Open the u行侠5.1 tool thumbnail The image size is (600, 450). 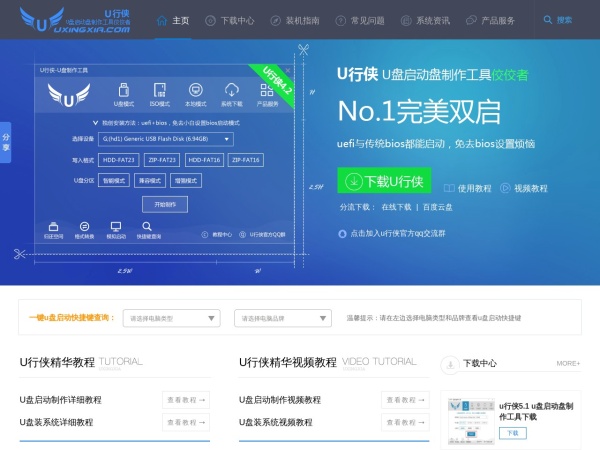tap(471, 421)
